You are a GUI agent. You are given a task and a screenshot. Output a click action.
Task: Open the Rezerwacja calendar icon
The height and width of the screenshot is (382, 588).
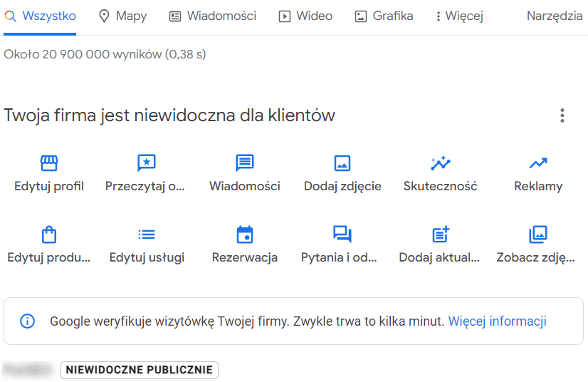244,234
